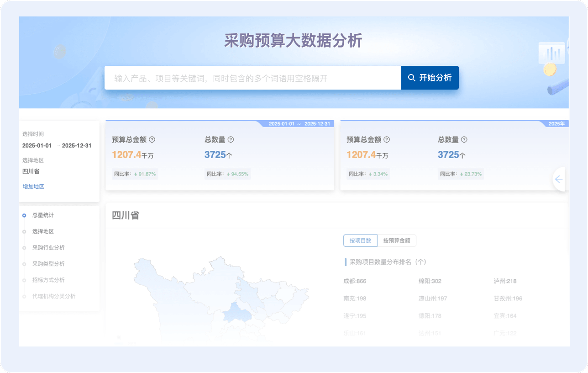Focus the keyword search input box
This screenshot has width=588, height=373.
point(252,78)
